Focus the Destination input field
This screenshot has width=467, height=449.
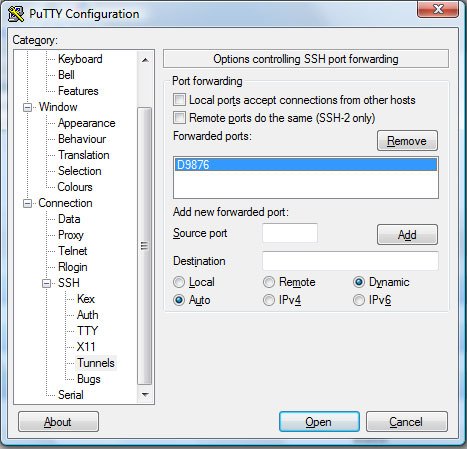tap(350, 261)
